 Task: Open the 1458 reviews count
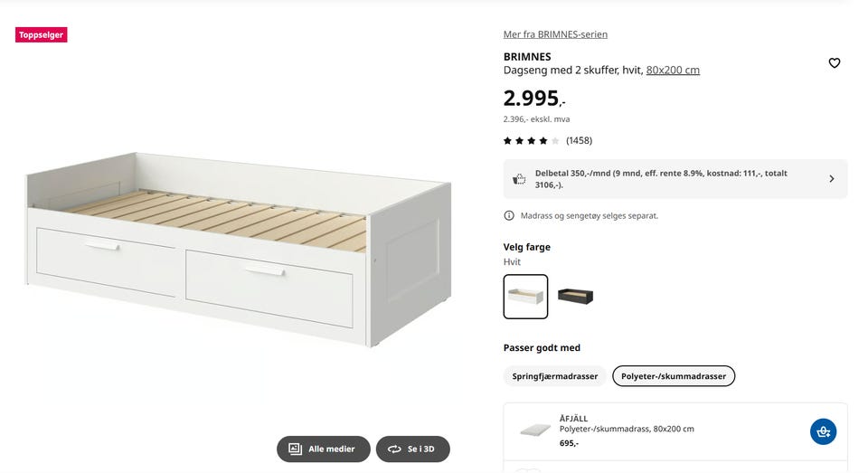[x=579, y=141]
